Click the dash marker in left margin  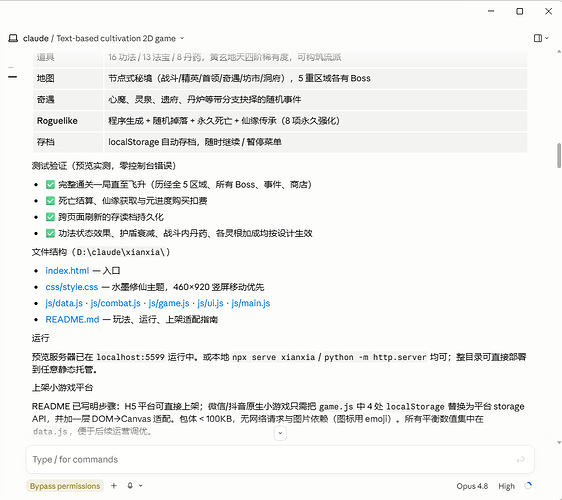coord(13,77)
